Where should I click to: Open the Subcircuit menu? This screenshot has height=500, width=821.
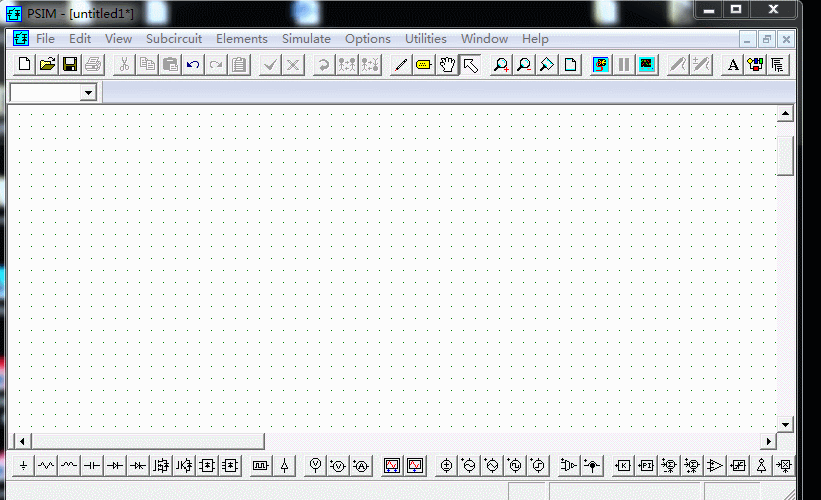(174, 39)
